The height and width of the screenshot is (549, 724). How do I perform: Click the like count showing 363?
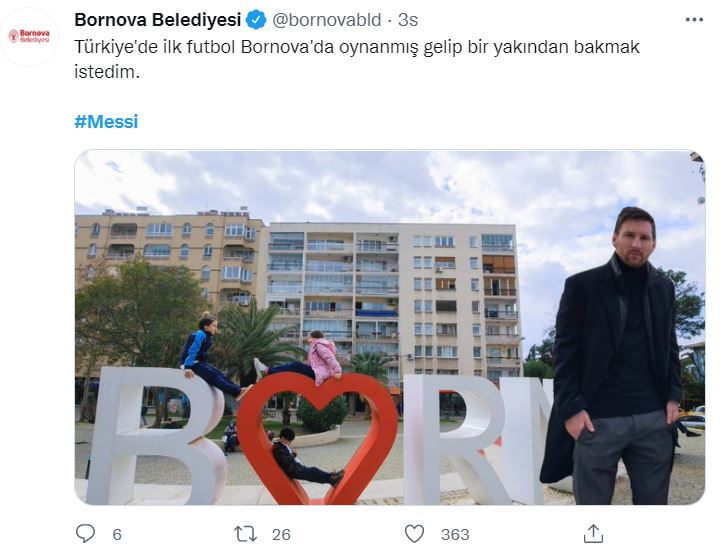coord(455,534)
